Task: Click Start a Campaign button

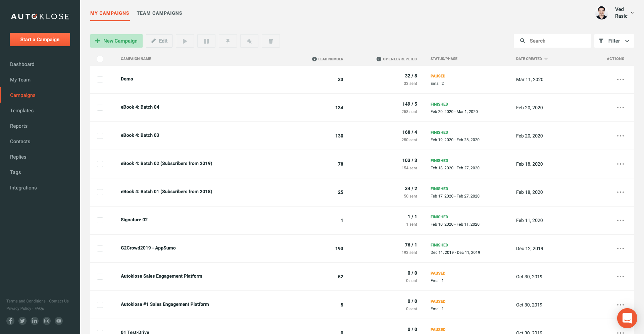Action: click(x=40, y=40)
